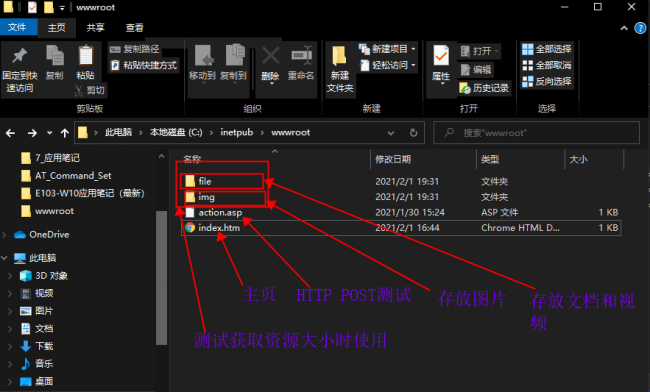This screenshot has height=392, width=650.
Task: Click the search wwwroot box
Action: (536, 133)
